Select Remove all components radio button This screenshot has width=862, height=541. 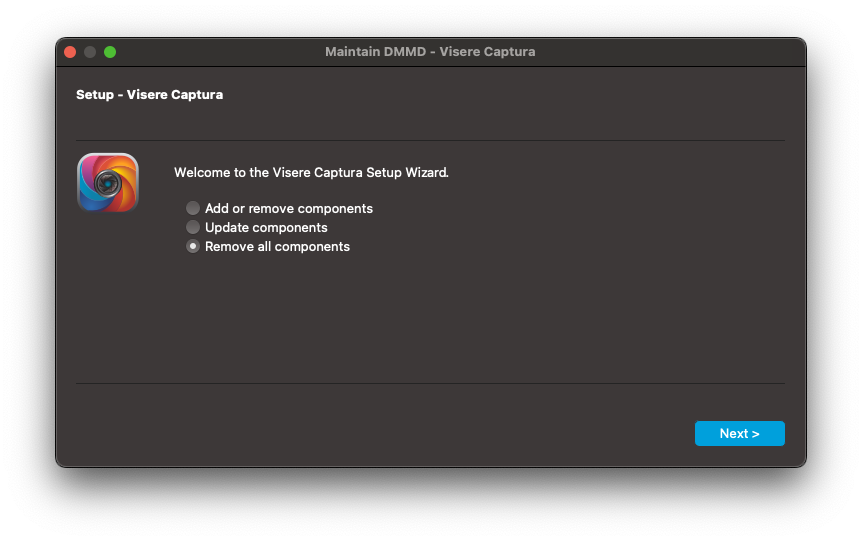point(192,246)
